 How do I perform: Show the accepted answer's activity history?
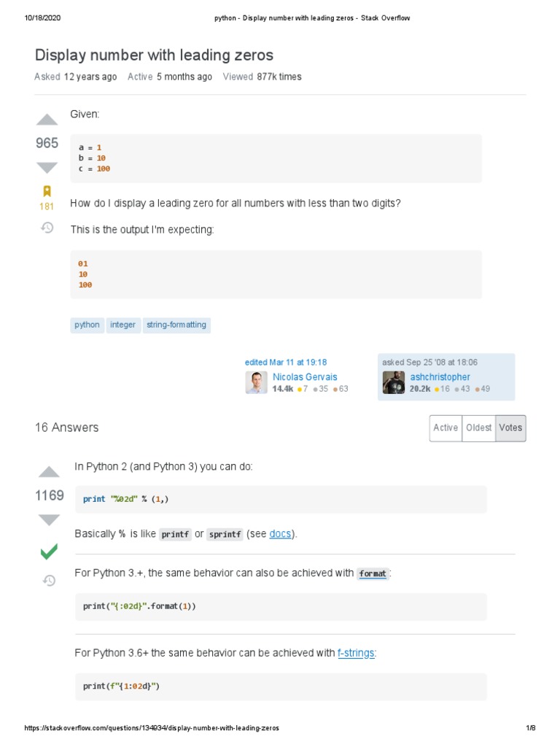point(49,581)
